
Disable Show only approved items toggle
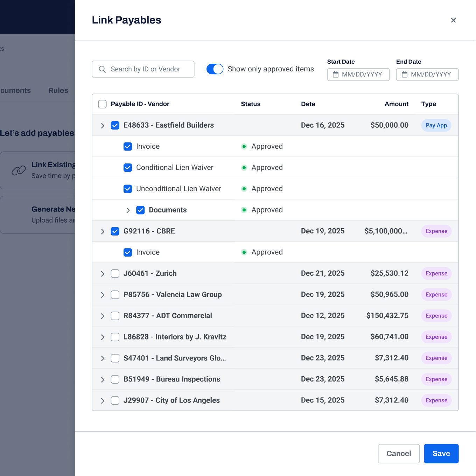(x=215, y=69)
